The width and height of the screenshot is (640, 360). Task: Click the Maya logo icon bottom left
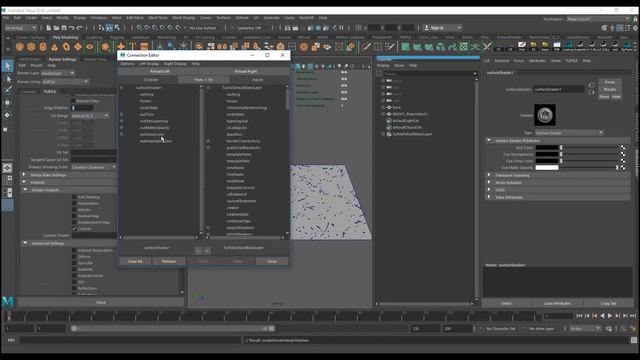pos(8,301)
